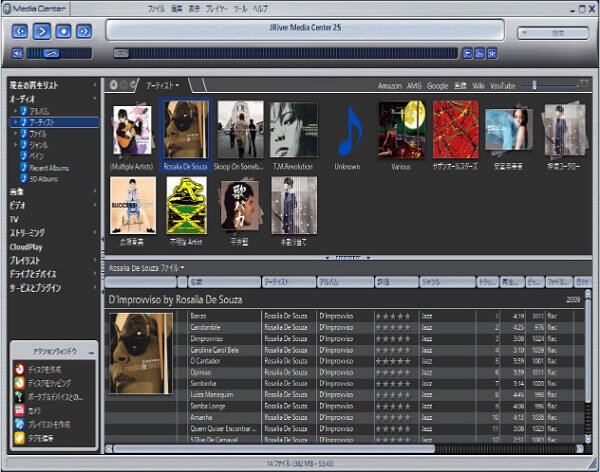Skip to the next track
The width and height of the screenshot is (600, 472).
(x=84, y=31)
